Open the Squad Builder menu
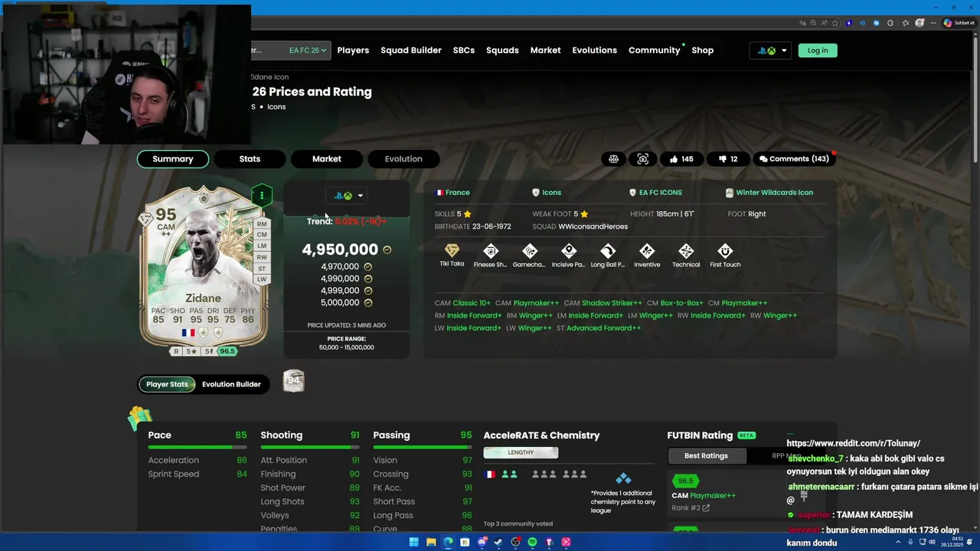This screenshot has height=551, width=980. [x=411, y=51]
